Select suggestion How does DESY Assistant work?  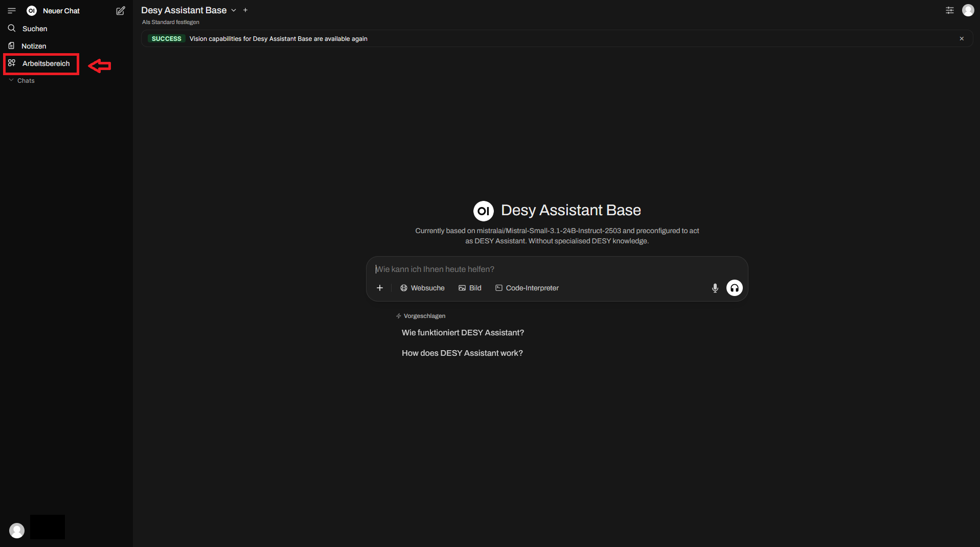pos(462,353)
